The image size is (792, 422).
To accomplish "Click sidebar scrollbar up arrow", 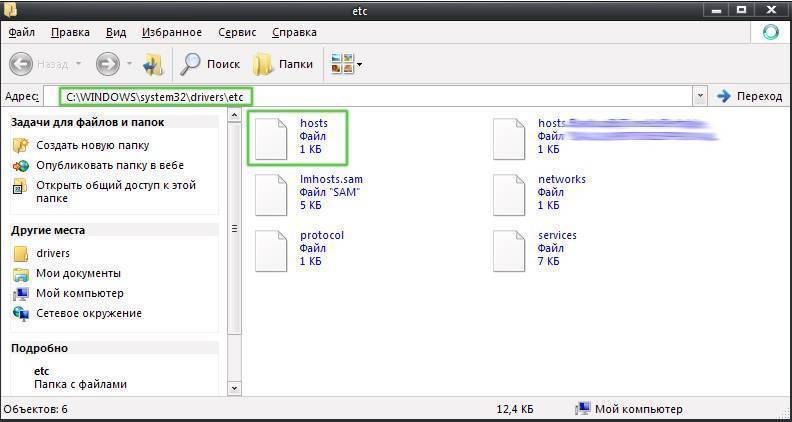I will click(234, 116).
